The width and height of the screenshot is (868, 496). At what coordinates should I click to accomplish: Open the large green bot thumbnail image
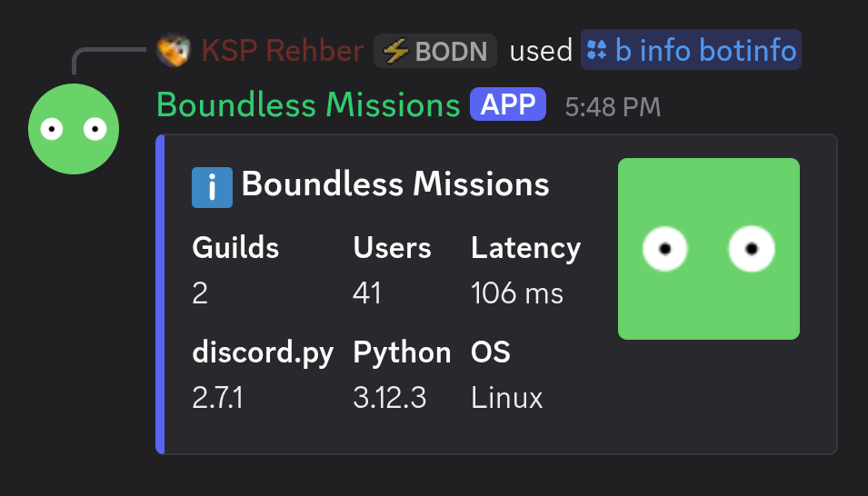pyautogui.click(x=709, y=249)
